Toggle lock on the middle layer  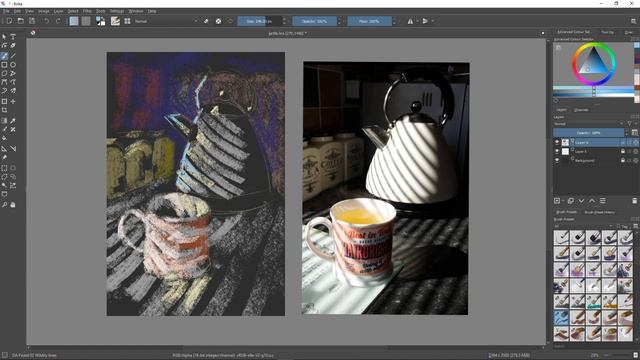pyautogui.click(x=623, y=151)
